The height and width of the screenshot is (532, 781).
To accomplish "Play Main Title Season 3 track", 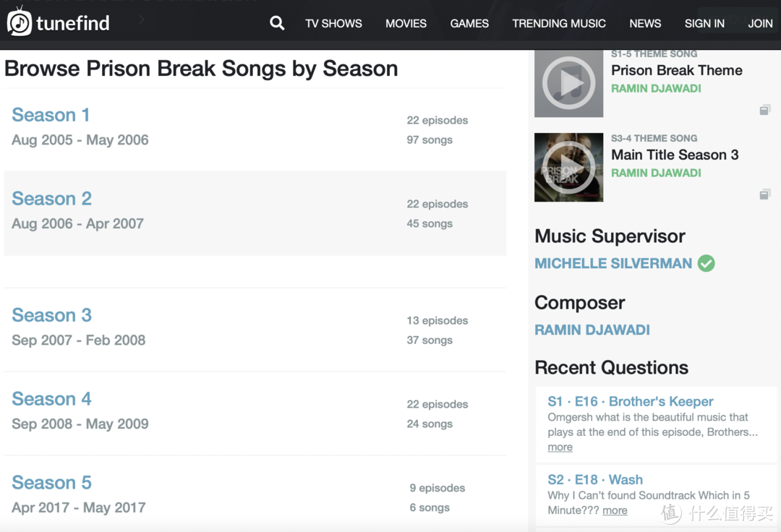I will coord(568,167).
